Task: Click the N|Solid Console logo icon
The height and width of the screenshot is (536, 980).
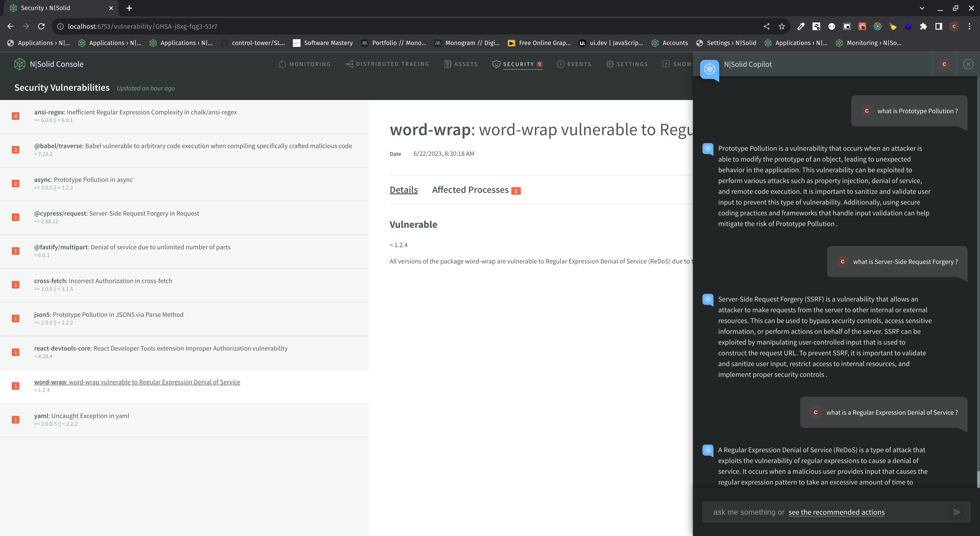Action: coord(19,64)
